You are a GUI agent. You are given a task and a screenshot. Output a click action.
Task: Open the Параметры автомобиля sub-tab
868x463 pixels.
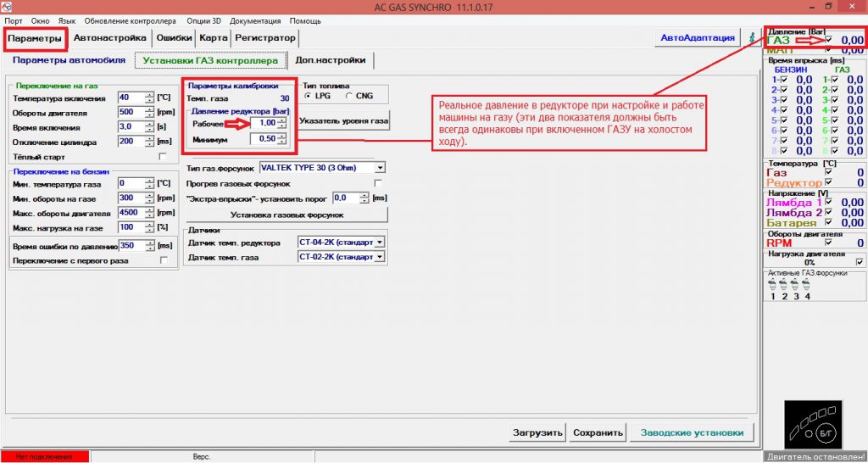pyautogui.click(x=70, y=60)
